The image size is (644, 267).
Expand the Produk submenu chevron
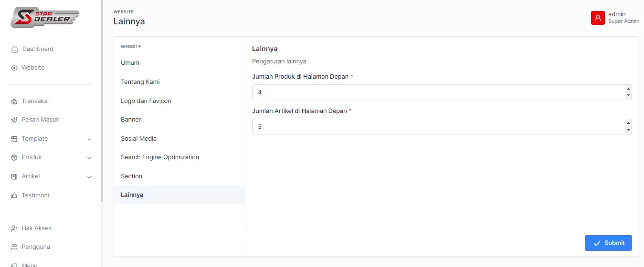[x=89, y=158]
